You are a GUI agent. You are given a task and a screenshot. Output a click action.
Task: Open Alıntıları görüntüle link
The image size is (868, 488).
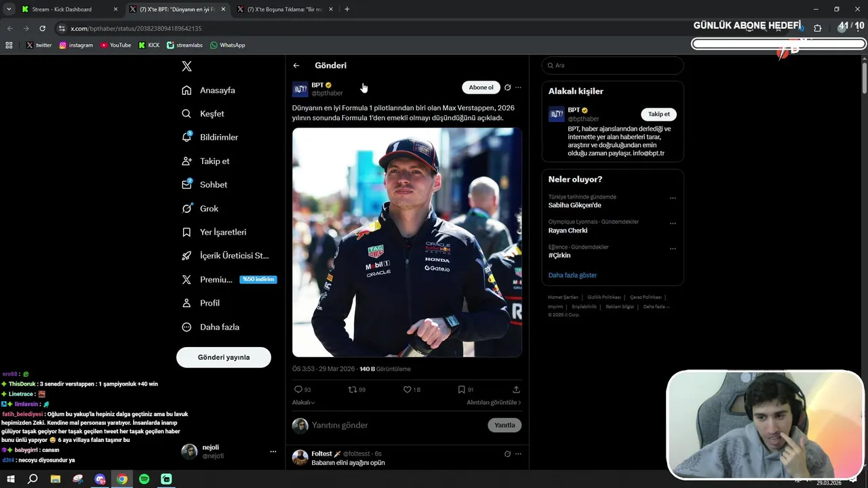point(494,403)
